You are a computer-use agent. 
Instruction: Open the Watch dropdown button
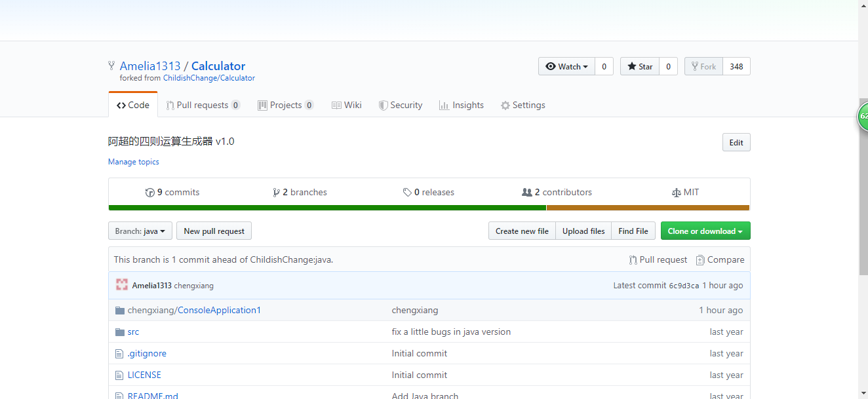[x=566, y=66]
